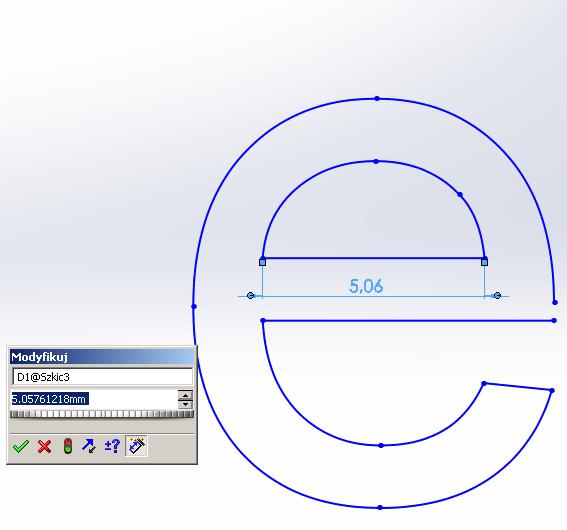This screenshot has height=530, width=567.
Task: Click the Modyfikuj dialog title bar
Action: point(102,357)
